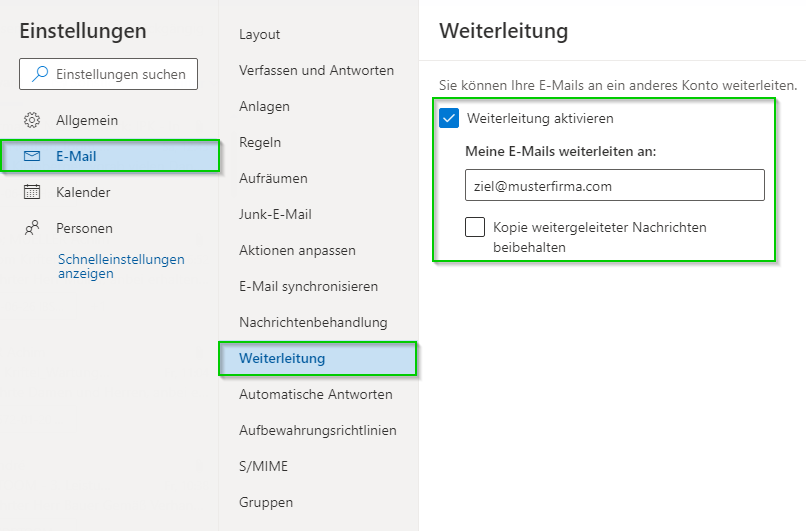Open E-Mail synchronisieren settings
This screenshot has height=531, width=806.
pyautogui.click(x=308, y=286)
